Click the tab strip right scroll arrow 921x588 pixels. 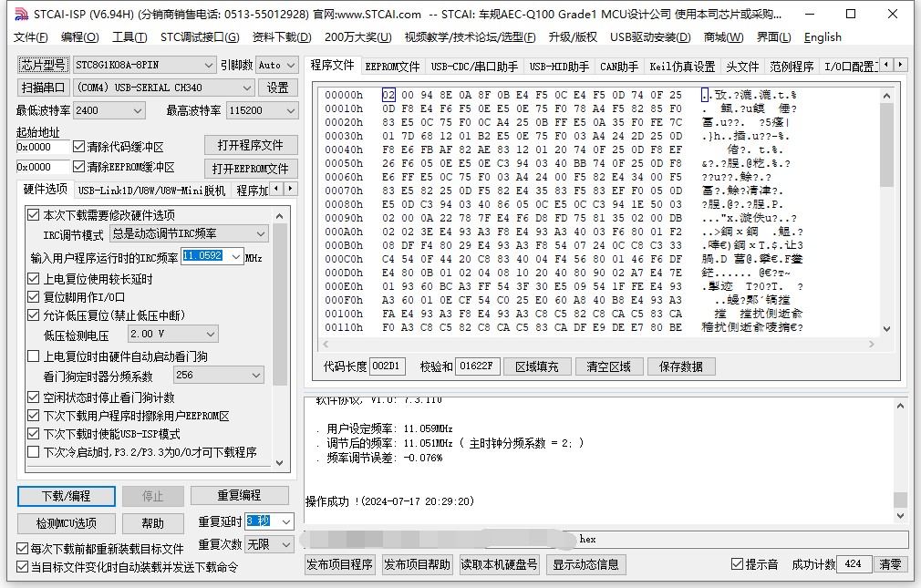pyautogui.click(x=900, y=64)
